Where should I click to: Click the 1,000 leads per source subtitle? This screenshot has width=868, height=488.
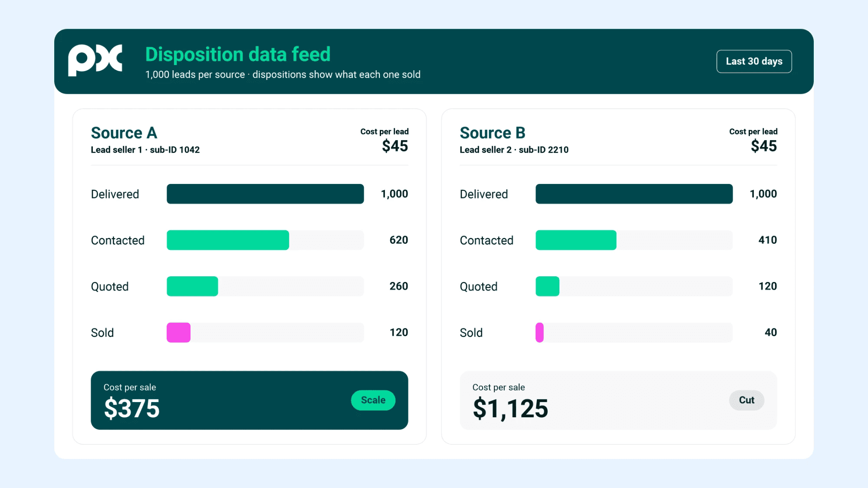point(283,75)
